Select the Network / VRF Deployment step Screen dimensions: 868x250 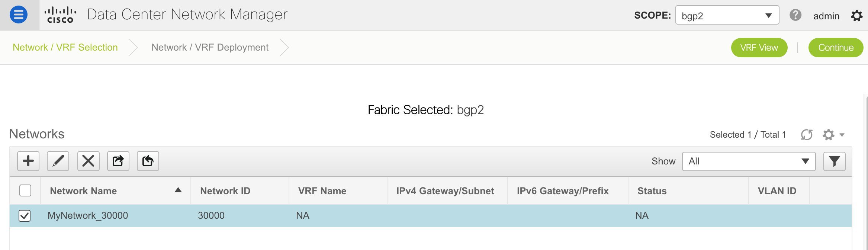(210, 47)
